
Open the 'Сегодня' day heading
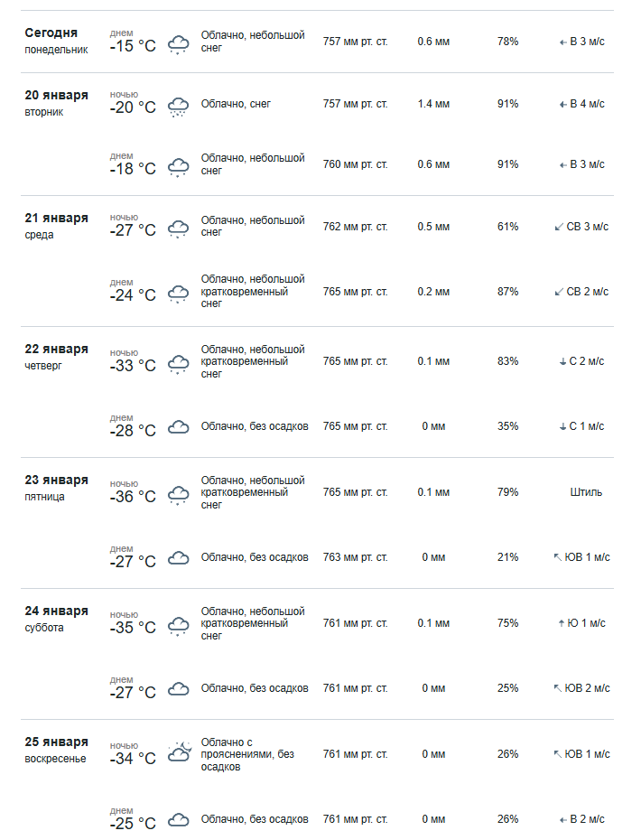[x=51, y=33]
